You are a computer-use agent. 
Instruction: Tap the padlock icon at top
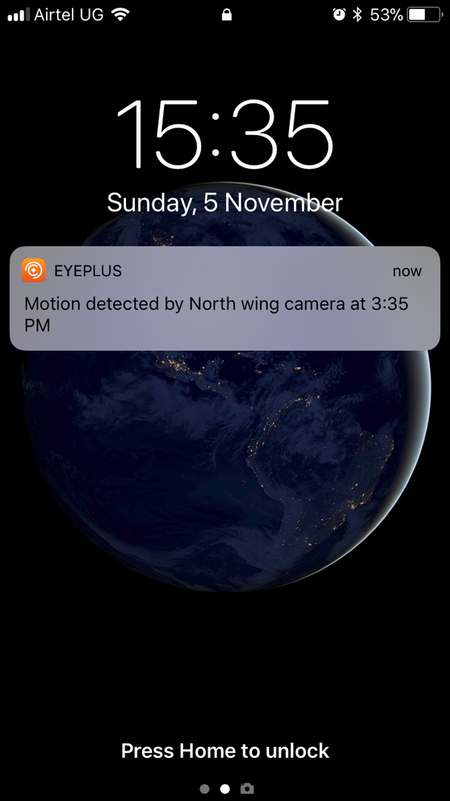pos(227,15)
